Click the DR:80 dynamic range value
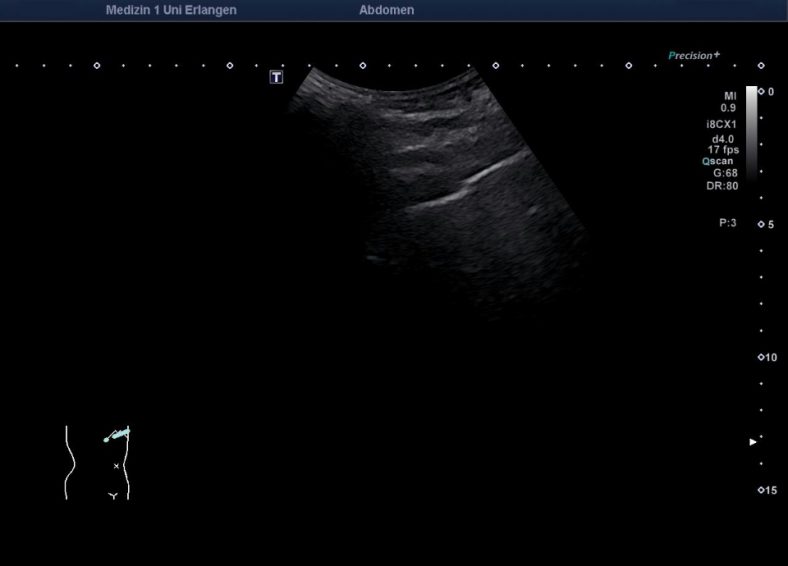This screenshot has width=788, height=566. click(x=722, y=185)
